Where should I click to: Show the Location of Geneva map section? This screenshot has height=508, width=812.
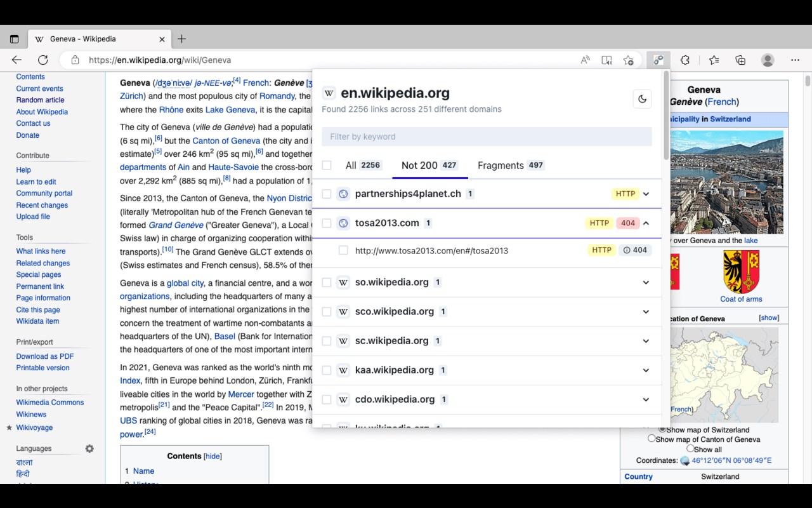[769, 317]
